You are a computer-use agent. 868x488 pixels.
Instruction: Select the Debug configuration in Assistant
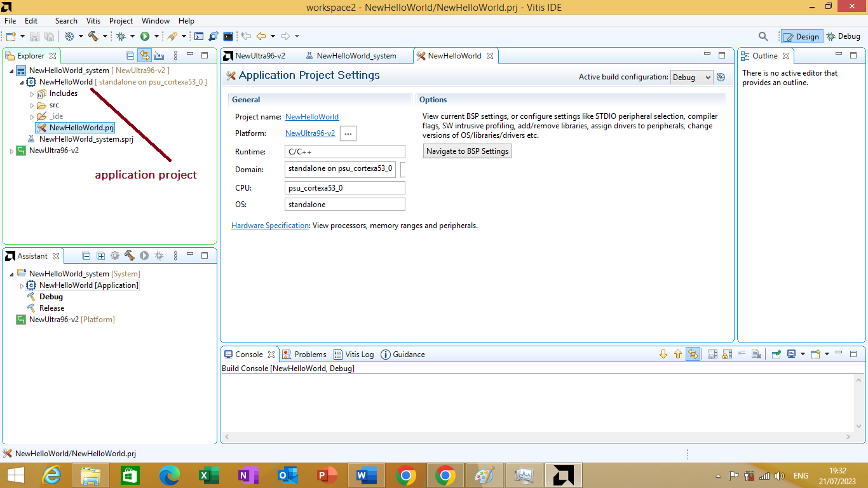point(51,297)
